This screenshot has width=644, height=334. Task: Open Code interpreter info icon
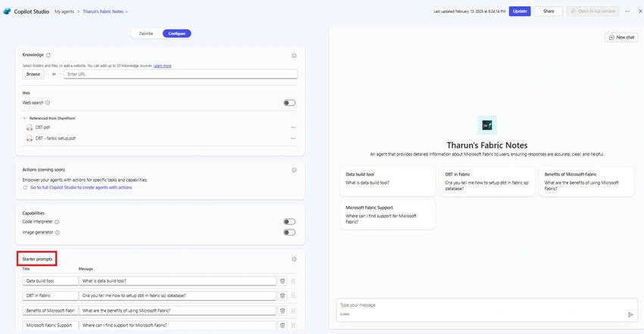(x=57, y=222)
